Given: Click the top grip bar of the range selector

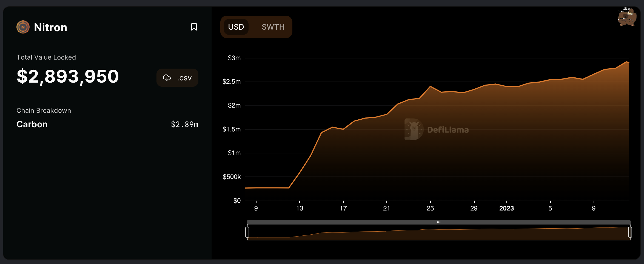Looking at the screenshot, I should click(438, 222).
